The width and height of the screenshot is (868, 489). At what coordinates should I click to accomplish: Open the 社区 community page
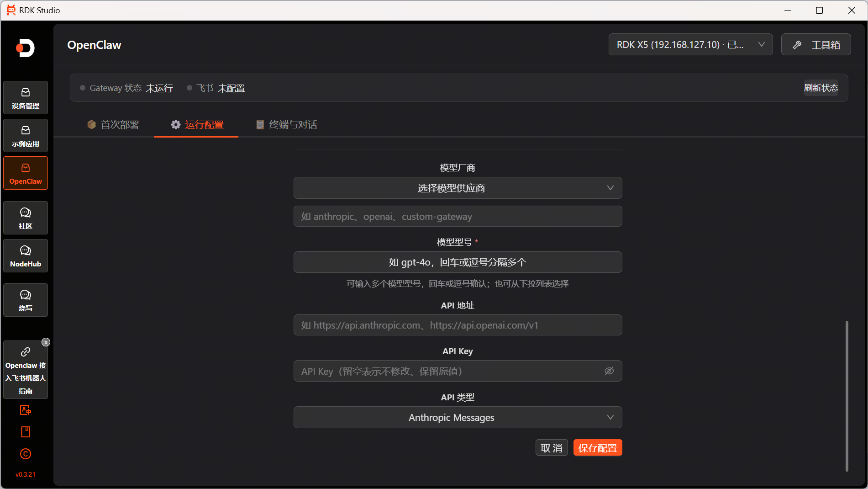click(26, 218)
